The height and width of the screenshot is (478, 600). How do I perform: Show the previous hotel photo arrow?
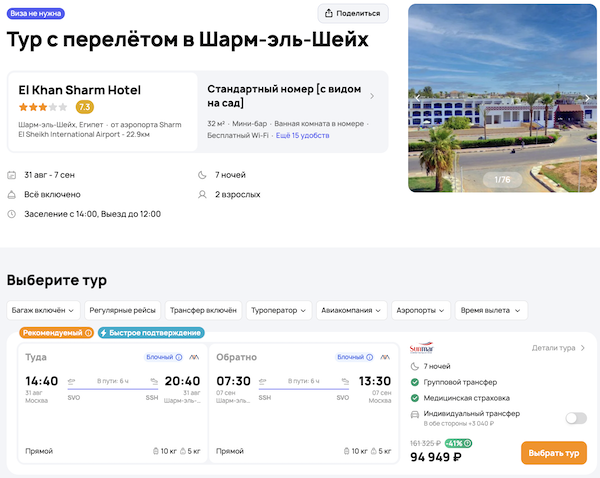pos(418,97)
